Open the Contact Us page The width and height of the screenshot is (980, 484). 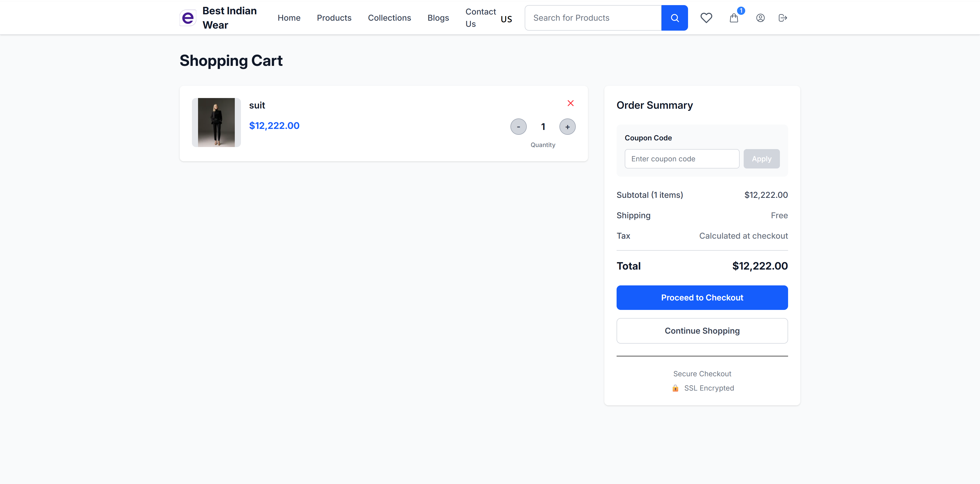point(480,18)
